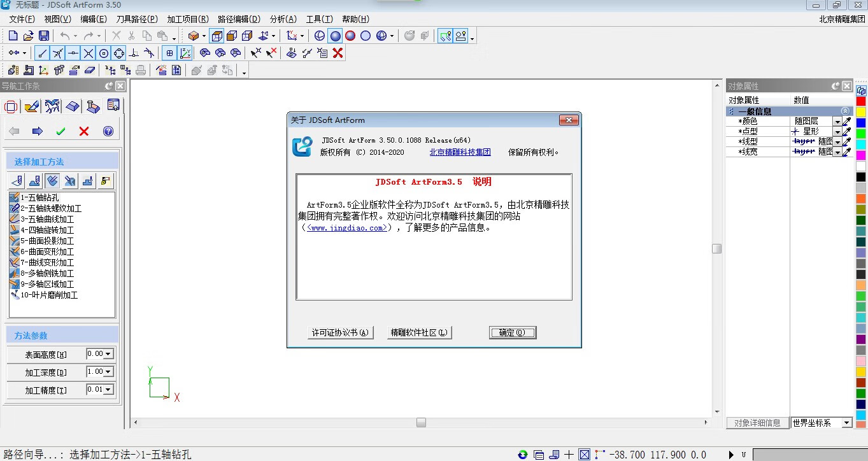The width and height of the screenshot is (868, 461).
Task: Click the wireframe cube view icon
Action: [x=217, y=36]
